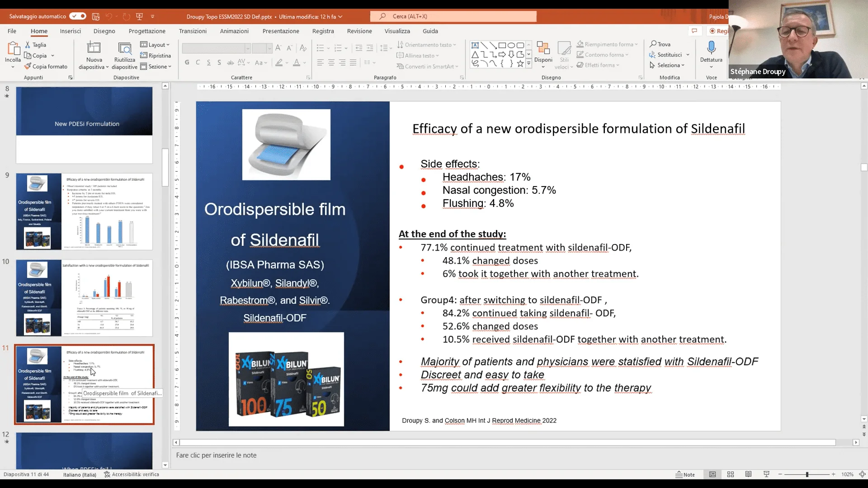Expand the Sezione dropdown
Image resolution: width=868 pixels, height=488 pixels.
[156, 66]
